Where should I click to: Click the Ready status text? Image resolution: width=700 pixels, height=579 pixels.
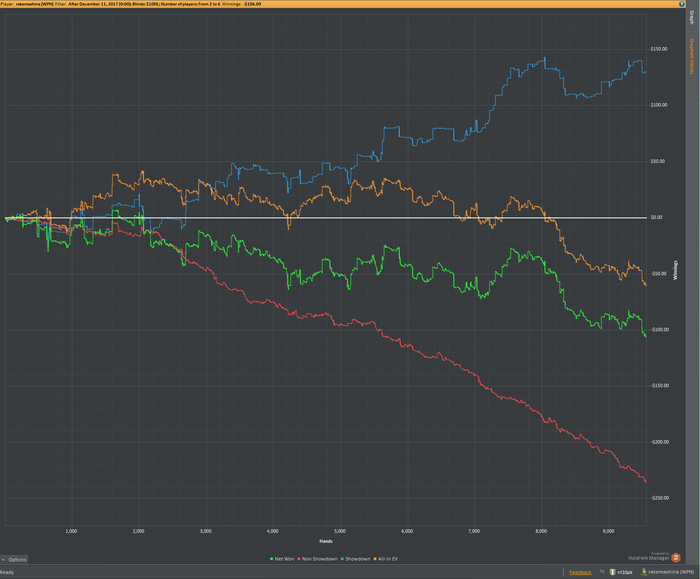click(x=7, y=572)
